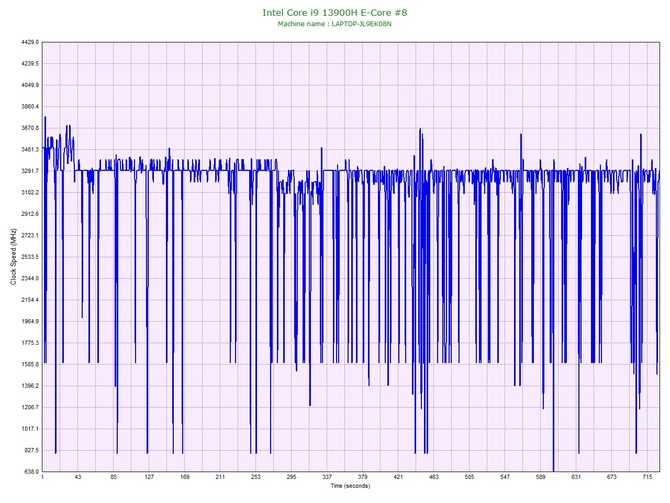Click the 1585.8 y-axis value
This screenshot has height=503, width=670.
tap(30, 365)
